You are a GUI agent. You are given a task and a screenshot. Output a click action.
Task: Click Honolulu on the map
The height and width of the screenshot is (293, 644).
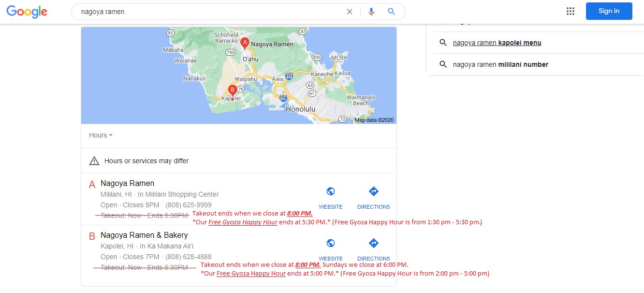(300, 109)
